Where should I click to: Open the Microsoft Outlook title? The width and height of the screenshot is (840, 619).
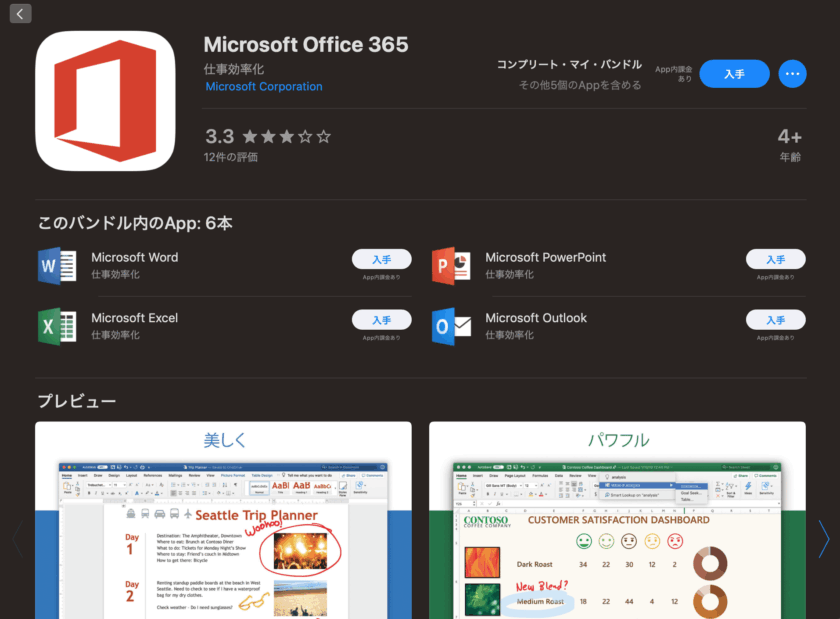point(536,318)
